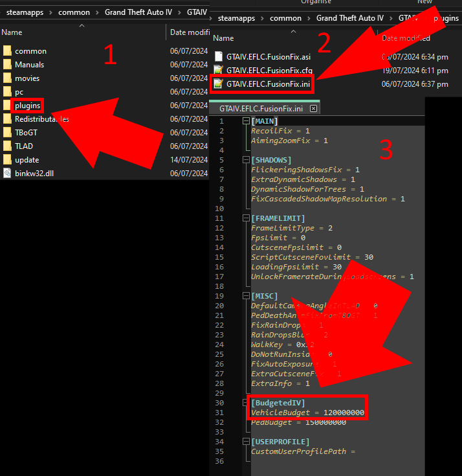Viewport: 462px width, 476px height.
Task: Open the pc folder icon
Action: (7, 92)
